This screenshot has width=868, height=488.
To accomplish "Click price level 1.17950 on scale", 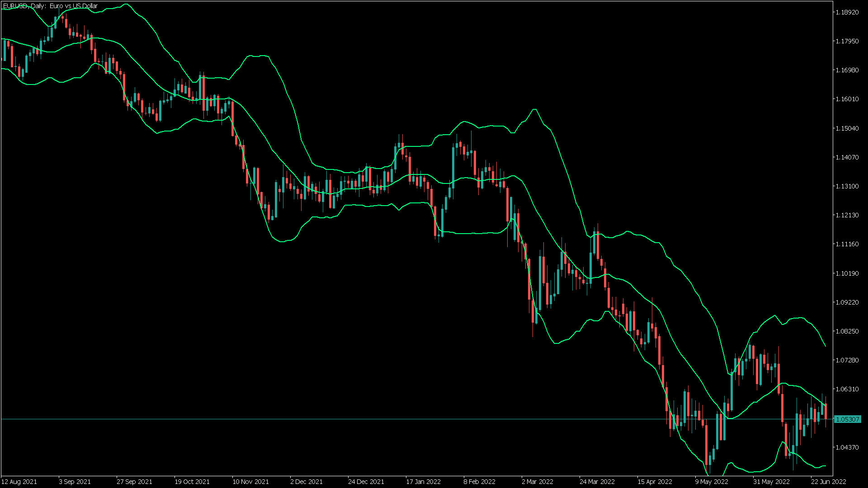I will (x=847, y=41).
